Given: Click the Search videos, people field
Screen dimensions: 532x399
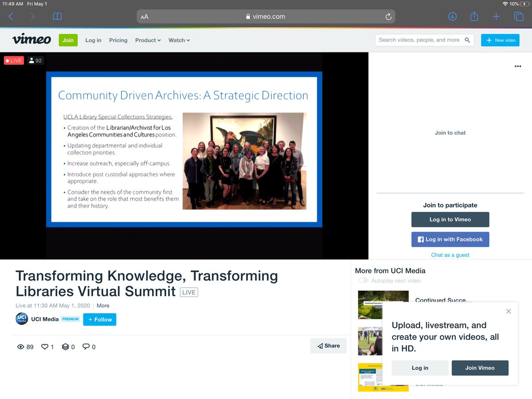Looking at the screenshot, I should coord(424,40).
